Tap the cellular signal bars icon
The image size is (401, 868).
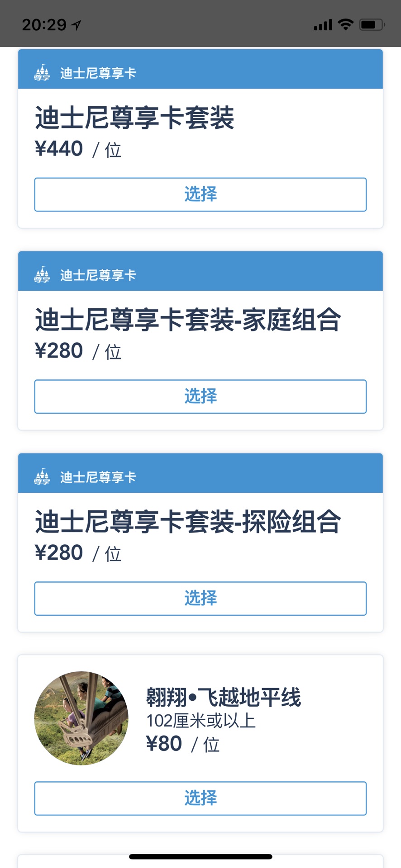click(x=323, y=25)
